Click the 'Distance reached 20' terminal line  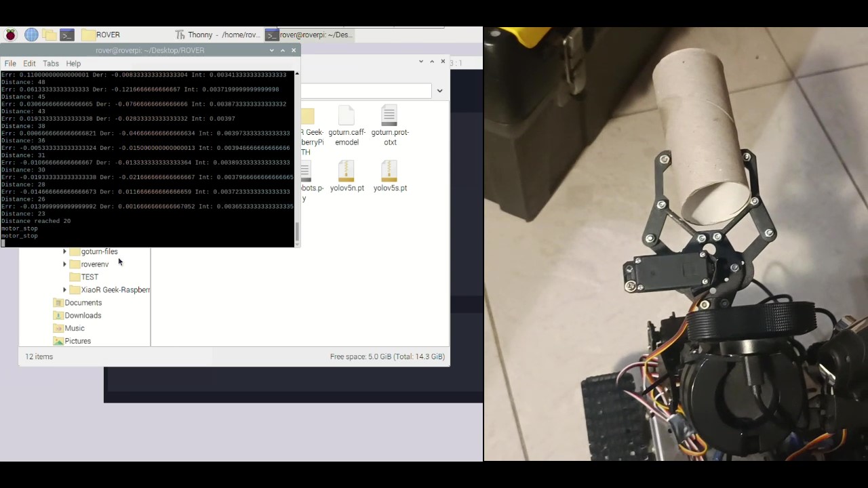point(36,221)
